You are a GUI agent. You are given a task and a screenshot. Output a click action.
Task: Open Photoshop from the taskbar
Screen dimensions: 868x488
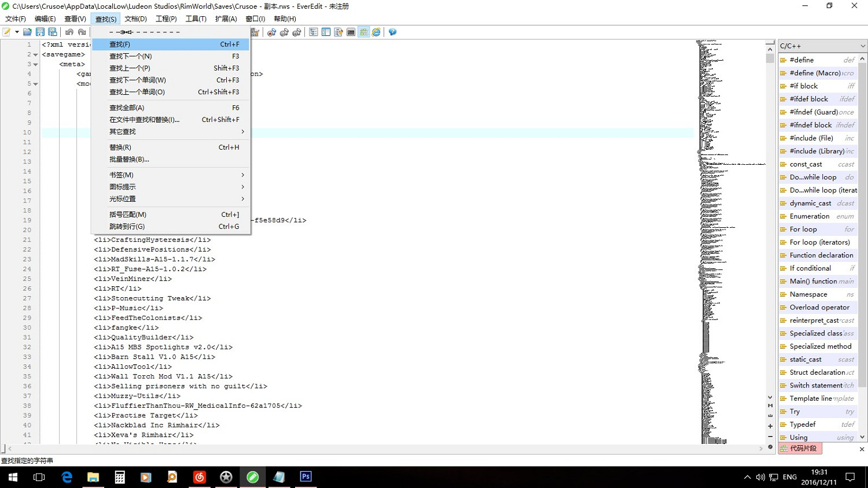[x=306, y=477]
